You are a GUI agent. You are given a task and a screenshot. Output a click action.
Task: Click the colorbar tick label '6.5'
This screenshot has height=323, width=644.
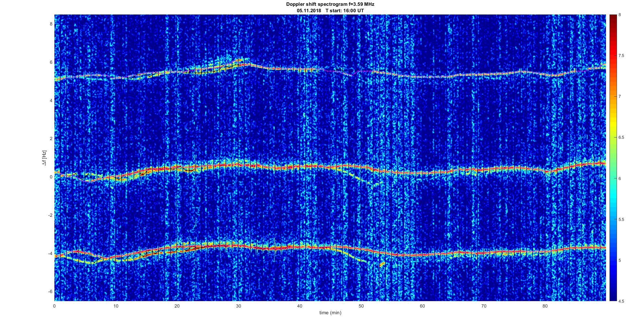(621, 138)
